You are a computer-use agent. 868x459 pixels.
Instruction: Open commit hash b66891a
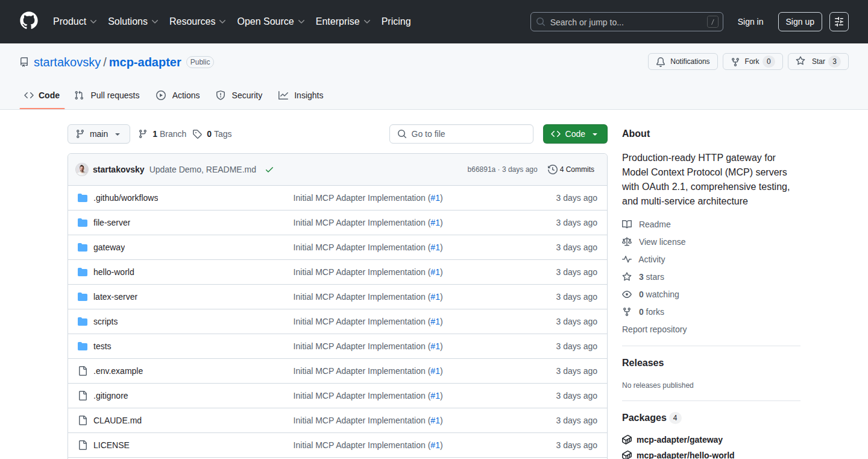[x=481, y=169]
